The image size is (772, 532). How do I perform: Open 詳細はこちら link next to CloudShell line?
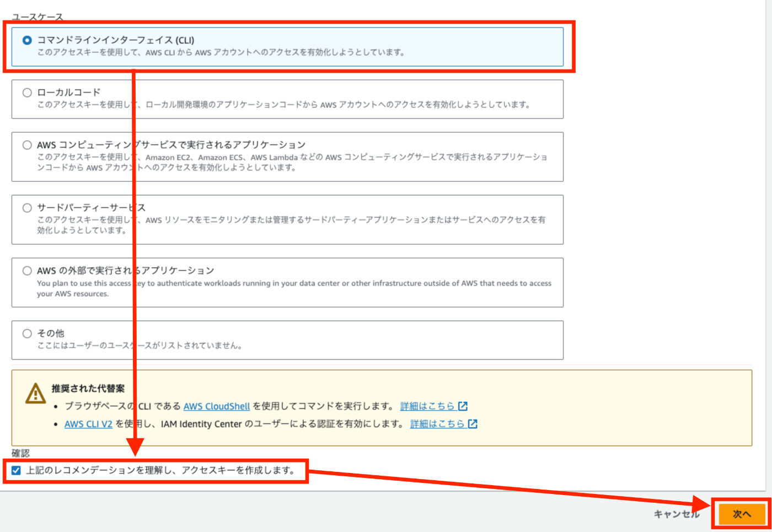[x=427, y=406]
